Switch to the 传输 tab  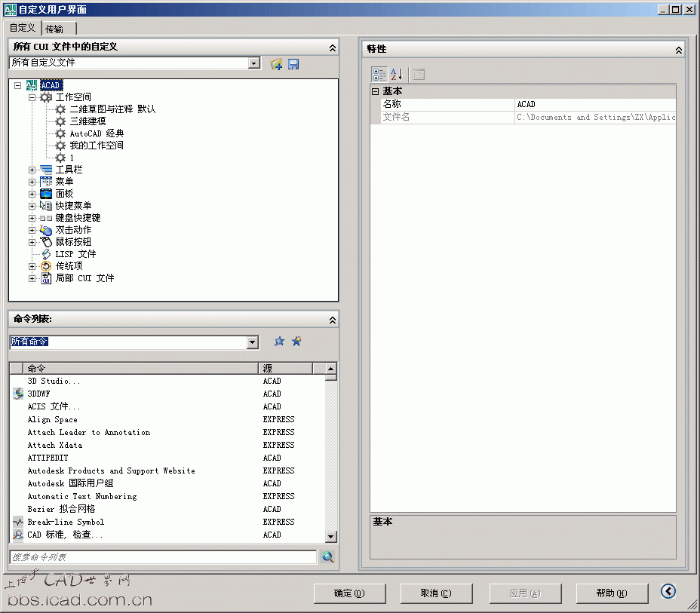[54, 29]
